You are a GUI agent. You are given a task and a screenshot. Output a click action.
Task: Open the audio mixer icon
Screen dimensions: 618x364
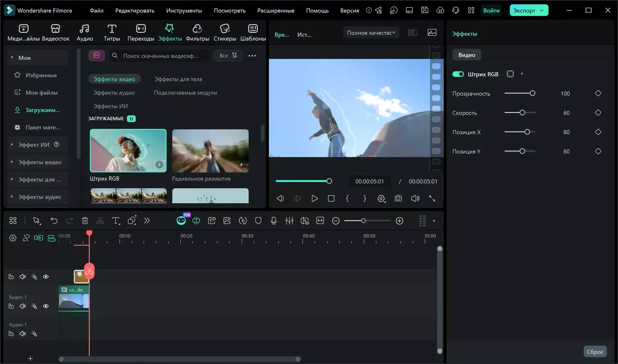click(289, 221)
